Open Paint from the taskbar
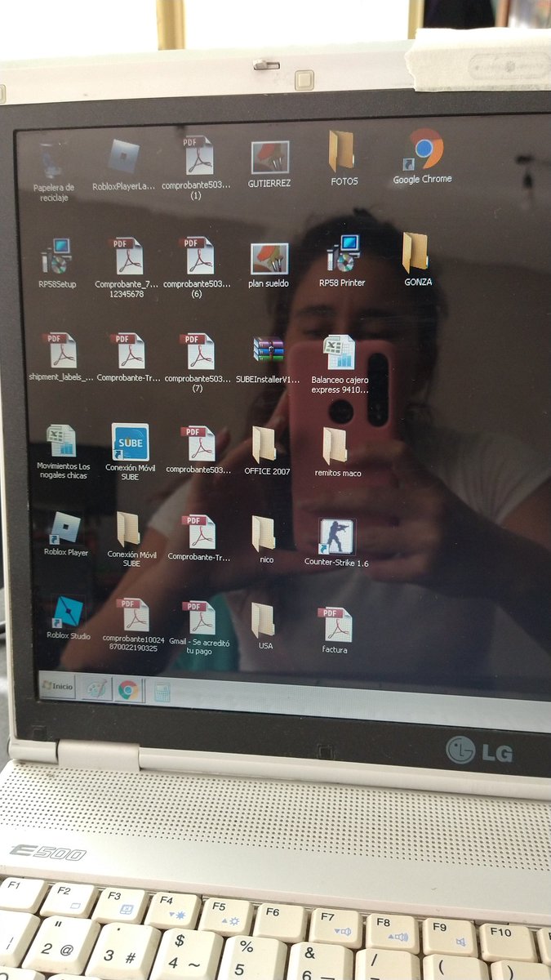The height and width of the screenshot is (980, 551). click(x=97, y=689)
